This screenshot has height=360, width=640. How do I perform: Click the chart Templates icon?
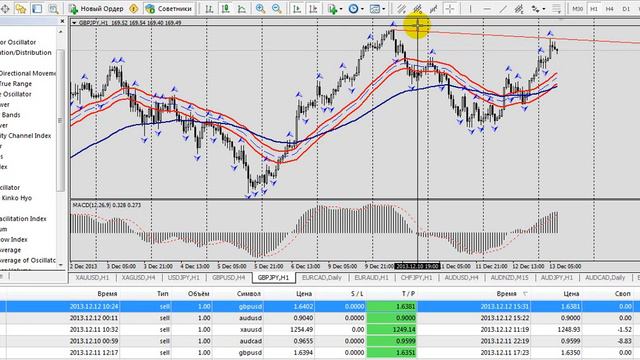pos(375,9)
